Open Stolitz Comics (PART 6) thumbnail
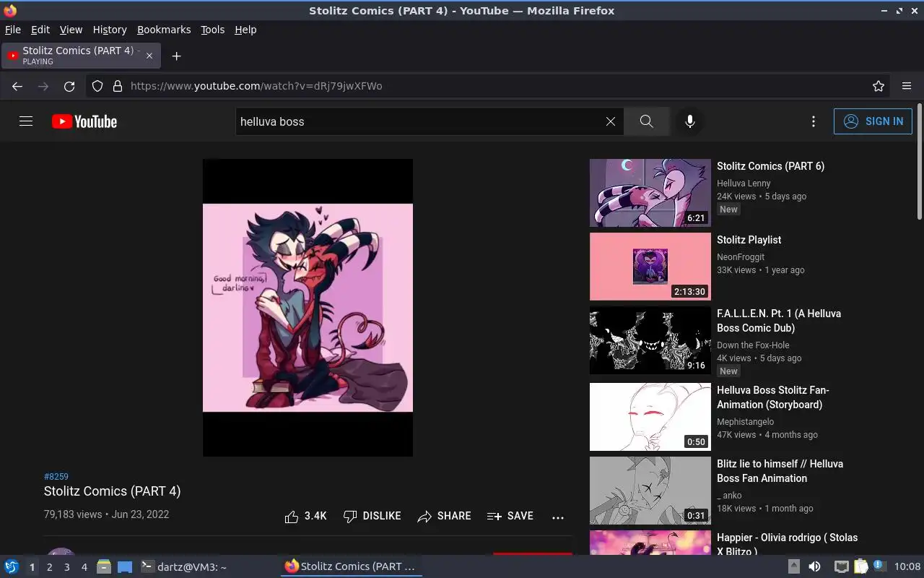The image size is (924, 578). click(x=650, y=193)
